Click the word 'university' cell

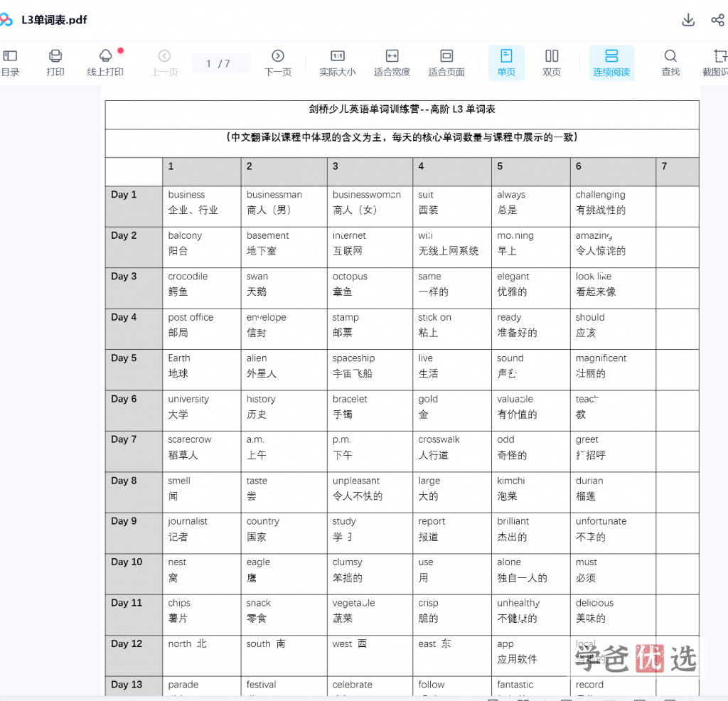pos(201,410)
